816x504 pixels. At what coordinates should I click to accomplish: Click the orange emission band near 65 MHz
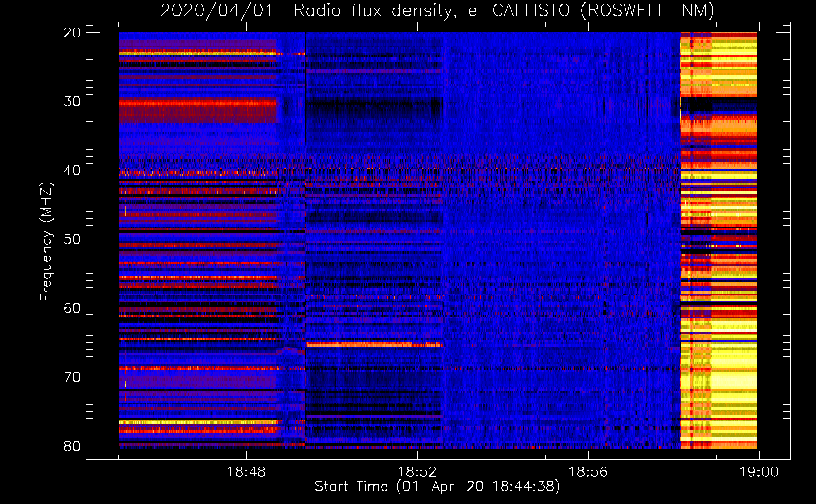373,345
